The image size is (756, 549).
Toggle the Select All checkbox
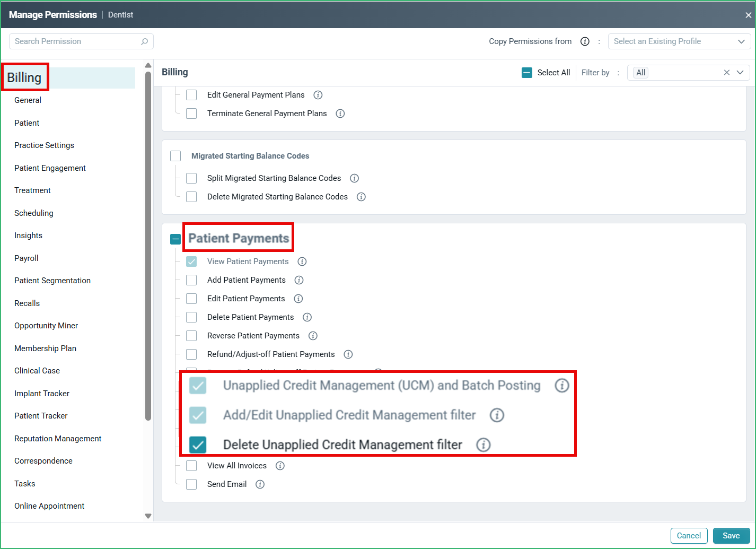[527, 73]
